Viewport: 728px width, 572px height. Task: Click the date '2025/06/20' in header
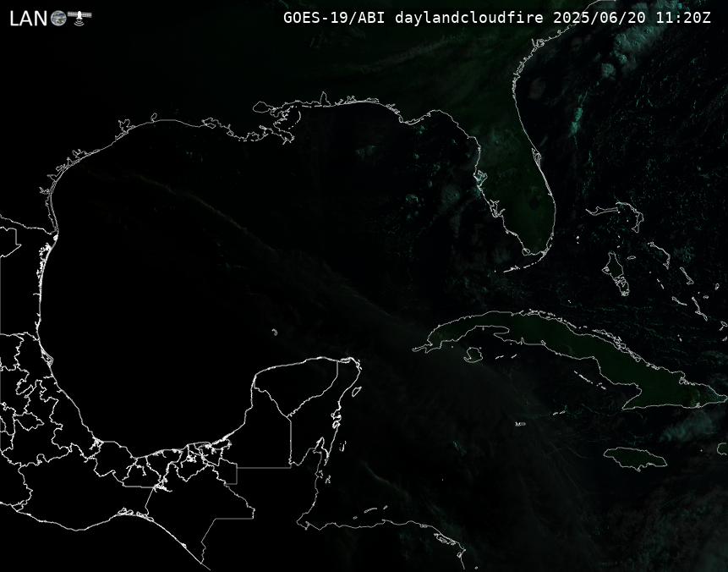click(x=599, y=18)
